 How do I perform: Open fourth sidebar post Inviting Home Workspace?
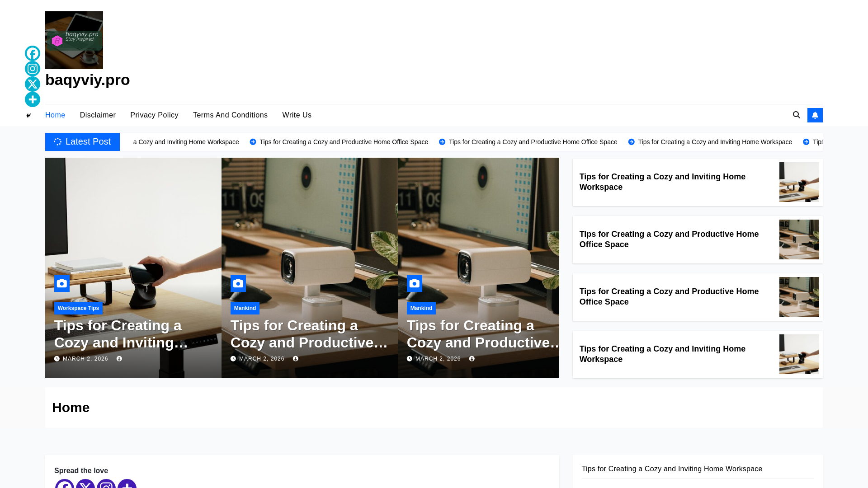(662, 354)
